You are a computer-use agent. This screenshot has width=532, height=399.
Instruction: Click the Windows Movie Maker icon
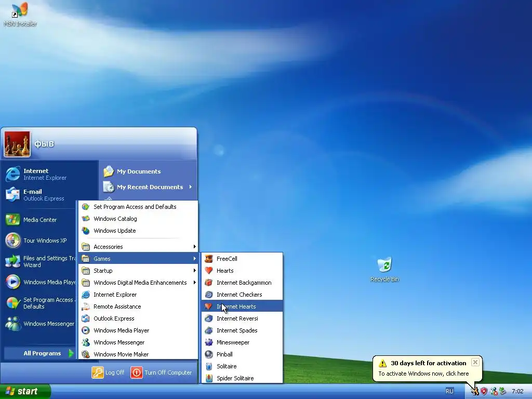pyautogui.click(x=86, y=354)
